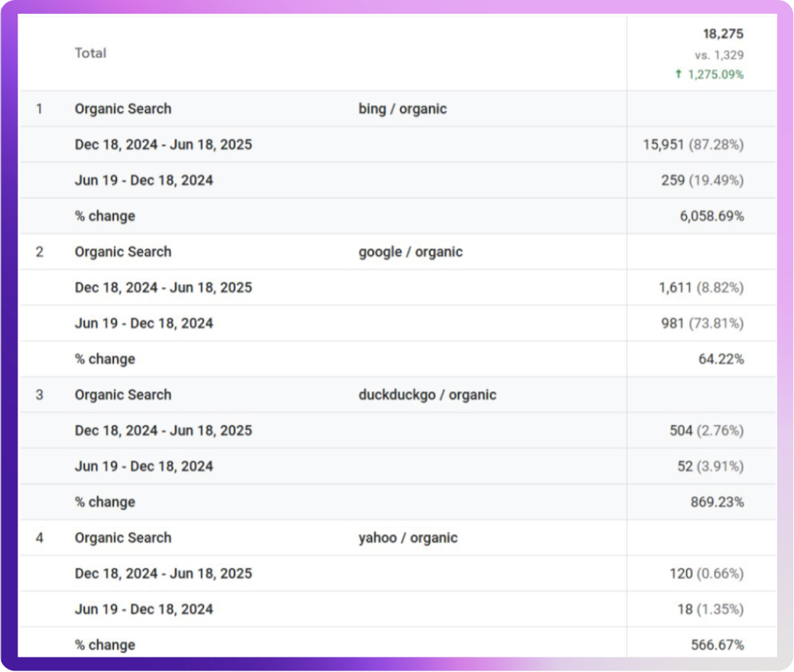Select row number 3
794x672 pixels.
[x=40, y=395]
